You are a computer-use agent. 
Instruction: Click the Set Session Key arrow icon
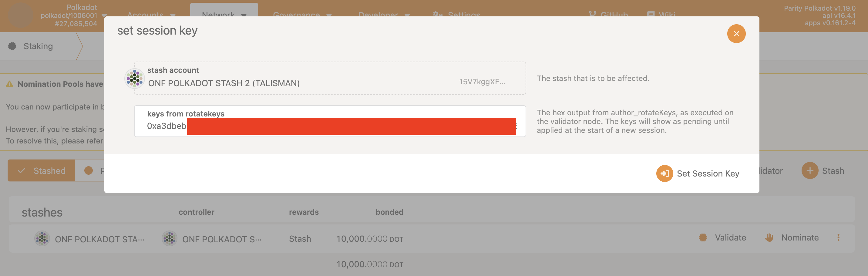click(x=664, y=173)
